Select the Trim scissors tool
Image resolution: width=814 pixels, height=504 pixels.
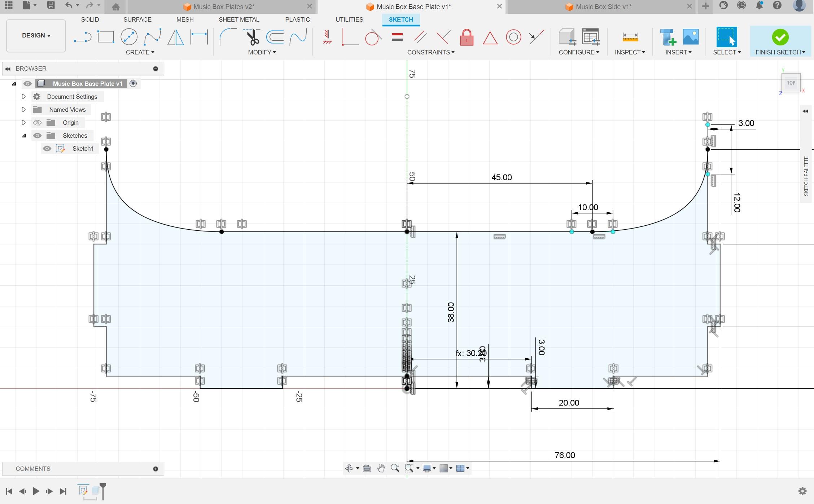click(x=253, y=37)
